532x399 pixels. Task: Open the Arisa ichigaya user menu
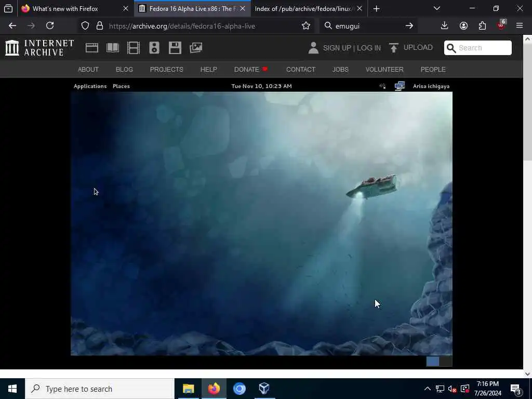pos(431,86)
